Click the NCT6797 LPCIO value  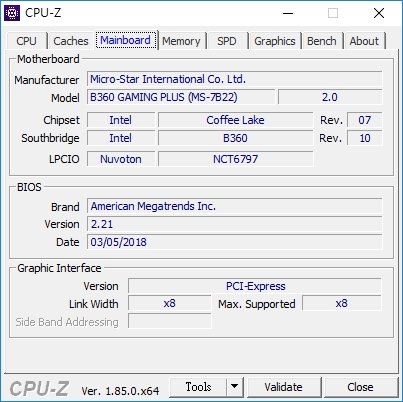pyautogui.click(x=235, y=159)
